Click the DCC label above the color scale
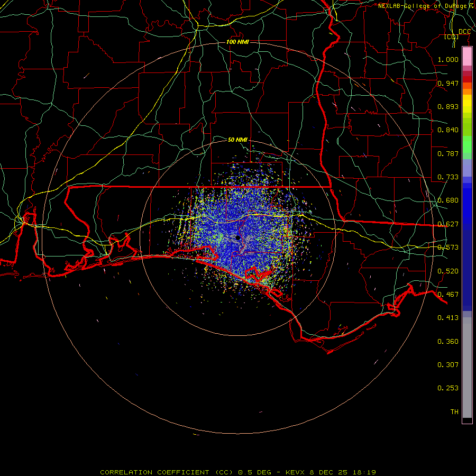 pos(464,32)
